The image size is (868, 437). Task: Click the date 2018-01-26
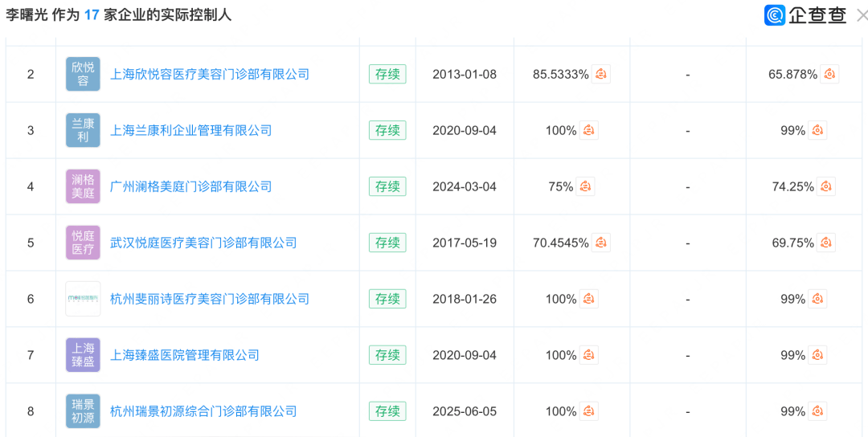point(465,299)
